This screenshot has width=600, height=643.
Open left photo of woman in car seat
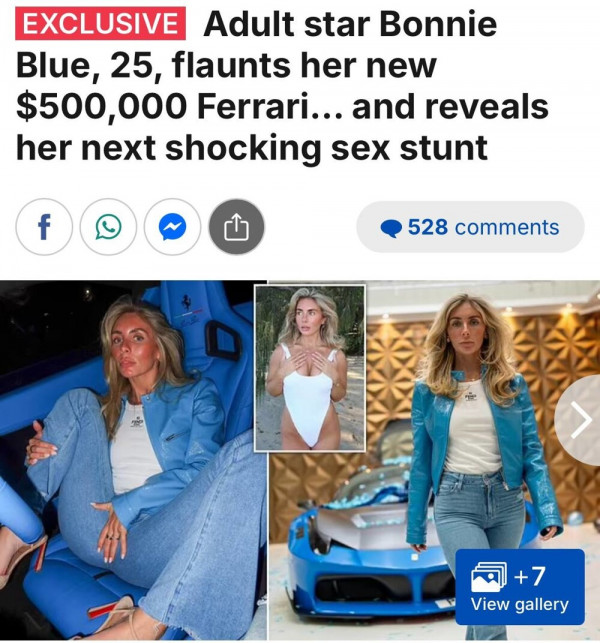click(x=133, y=460)
